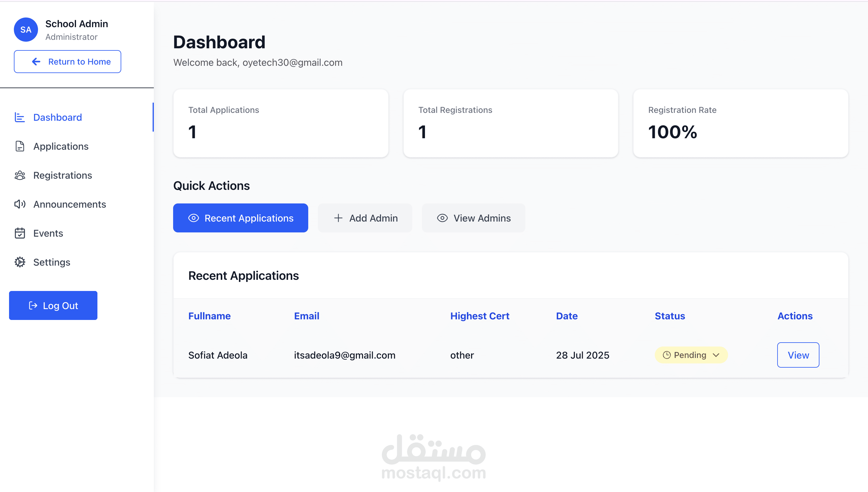The width and height of the screenshot is (868, 492).
Task: Open Settings in the sidebar
Action: tap(77, 262)
